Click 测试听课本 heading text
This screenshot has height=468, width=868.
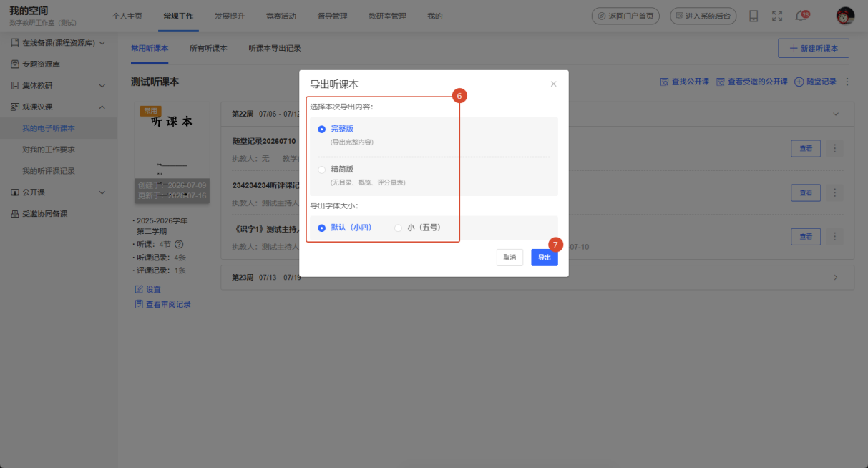155,82
